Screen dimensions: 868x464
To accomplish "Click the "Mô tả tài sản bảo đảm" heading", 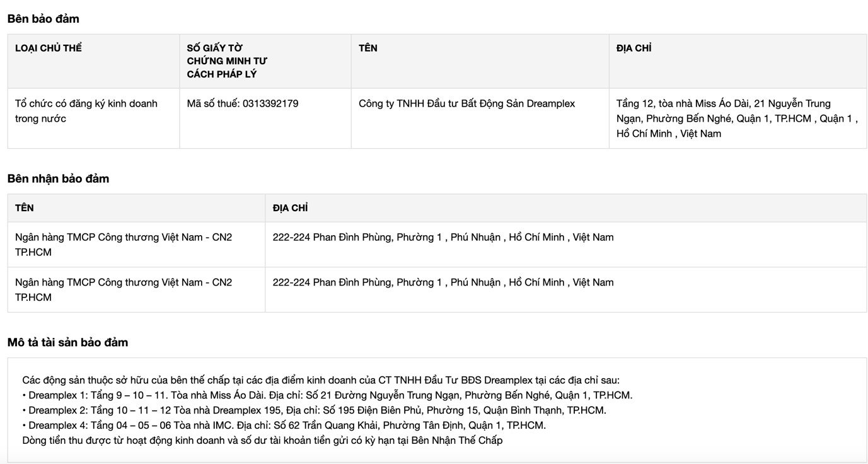I will click(68, 343).
